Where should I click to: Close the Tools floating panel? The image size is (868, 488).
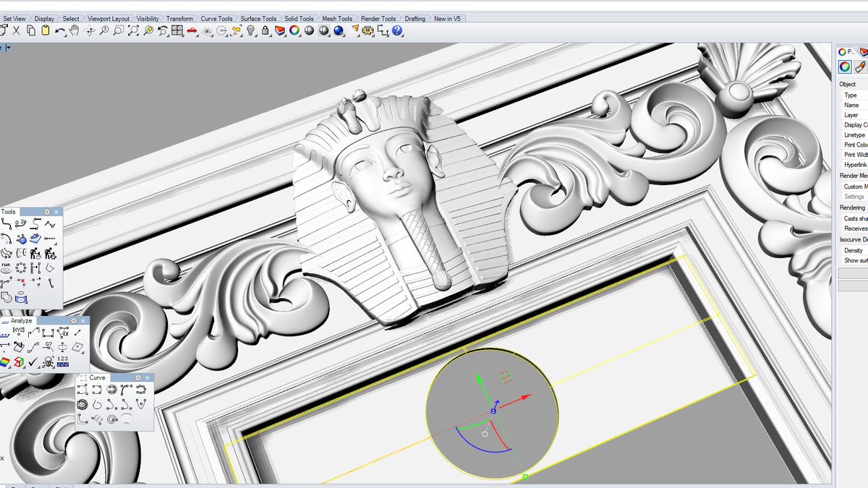click(x=56, y=212)
